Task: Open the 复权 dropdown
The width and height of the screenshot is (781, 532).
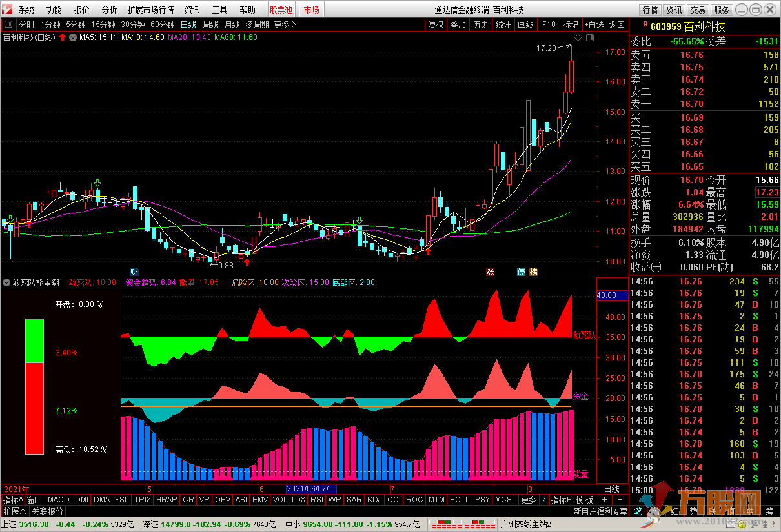Action: [436, 25]
